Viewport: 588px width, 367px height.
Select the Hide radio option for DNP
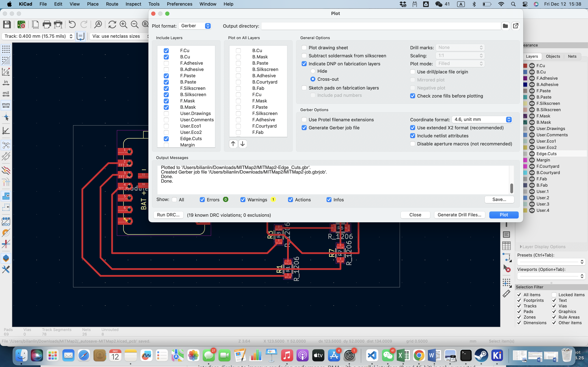click(313, 71)
